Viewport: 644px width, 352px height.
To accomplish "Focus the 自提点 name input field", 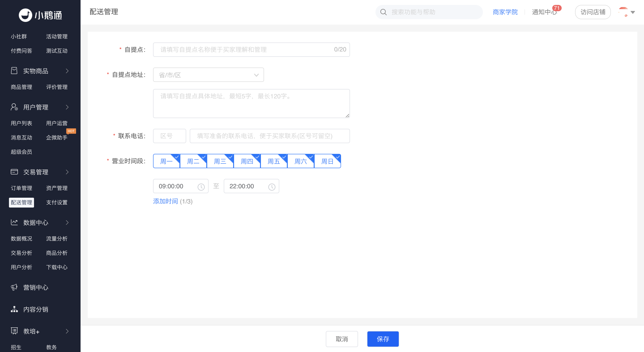I will [251, 50].
